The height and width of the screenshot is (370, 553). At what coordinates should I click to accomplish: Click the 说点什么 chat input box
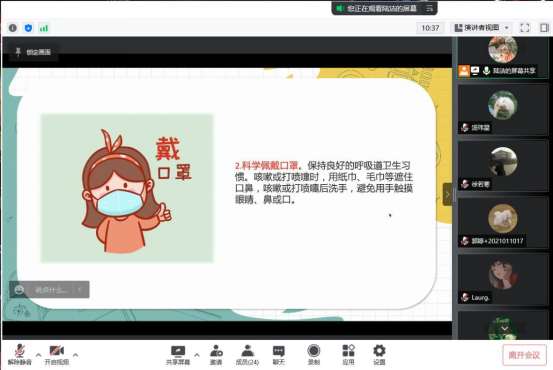pyautogui.click(x=51, y=290)
